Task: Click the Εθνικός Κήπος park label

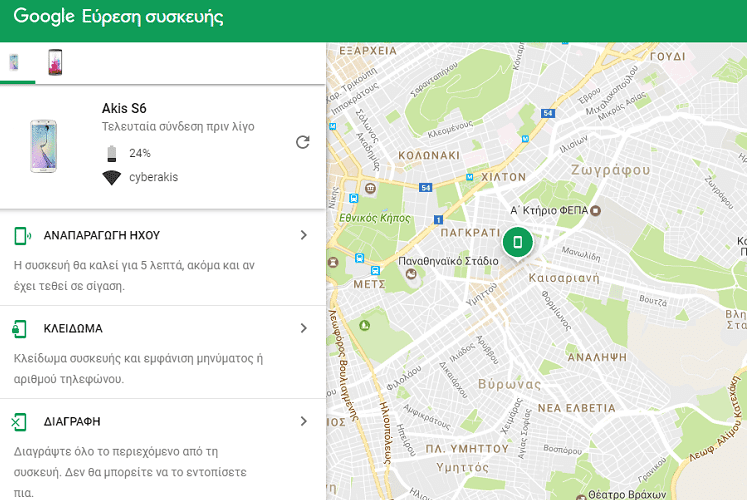Action: (x=374, y=218)
